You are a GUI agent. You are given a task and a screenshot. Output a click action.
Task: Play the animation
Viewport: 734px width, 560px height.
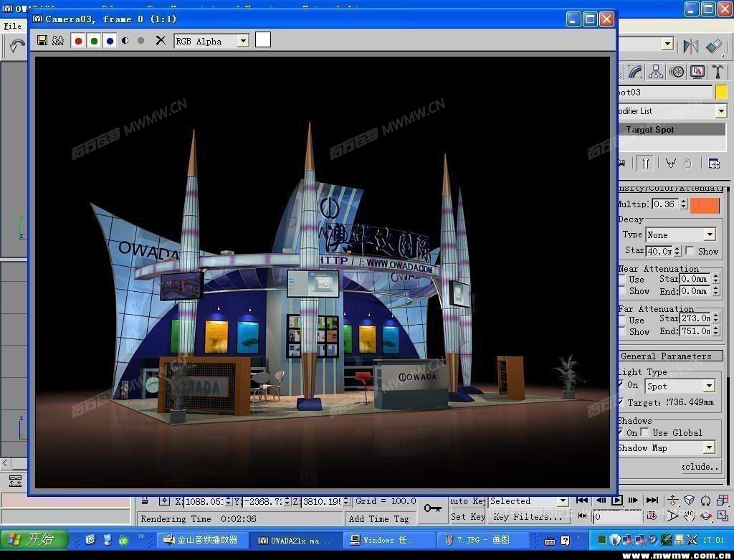[617, 500]
